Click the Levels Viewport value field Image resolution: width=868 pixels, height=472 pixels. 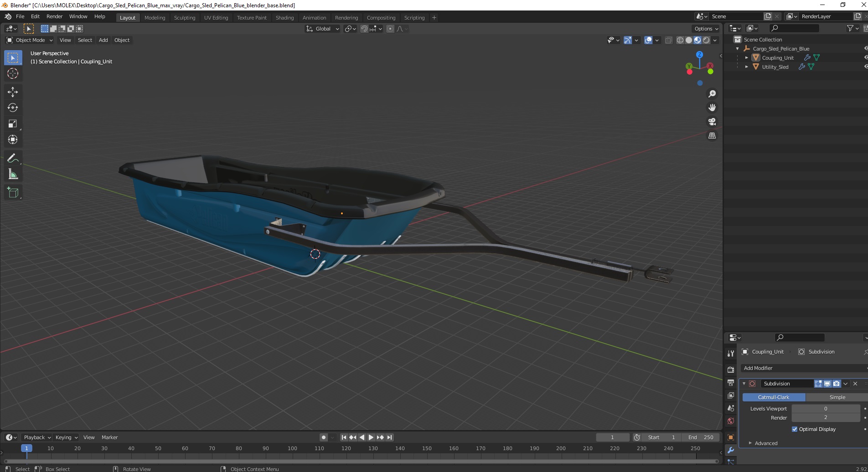pyautogui.click(x=826, y=409)
